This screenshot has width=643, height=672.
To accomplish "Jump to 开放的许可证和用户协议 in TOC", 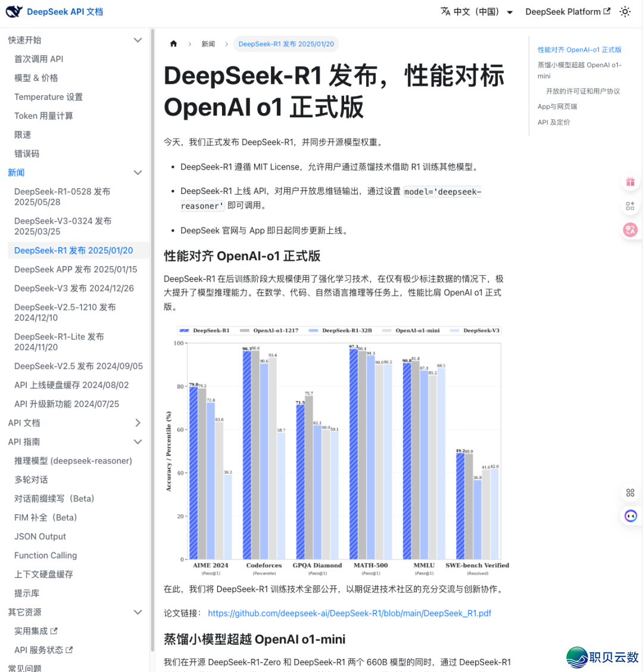I will click(x=583, y=91).
